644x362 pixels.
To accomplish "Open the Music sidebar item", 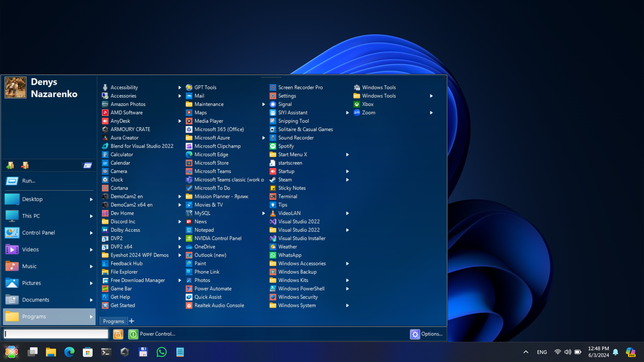I will (x=49, y=266).
